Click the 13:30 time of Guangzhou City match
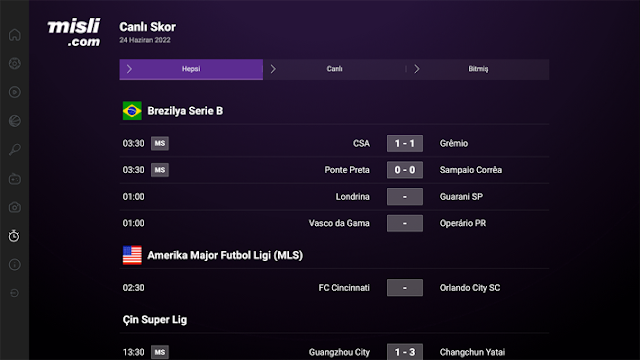Image resolution: width=640 pixels, height=360 pixels. coord(133,352)
